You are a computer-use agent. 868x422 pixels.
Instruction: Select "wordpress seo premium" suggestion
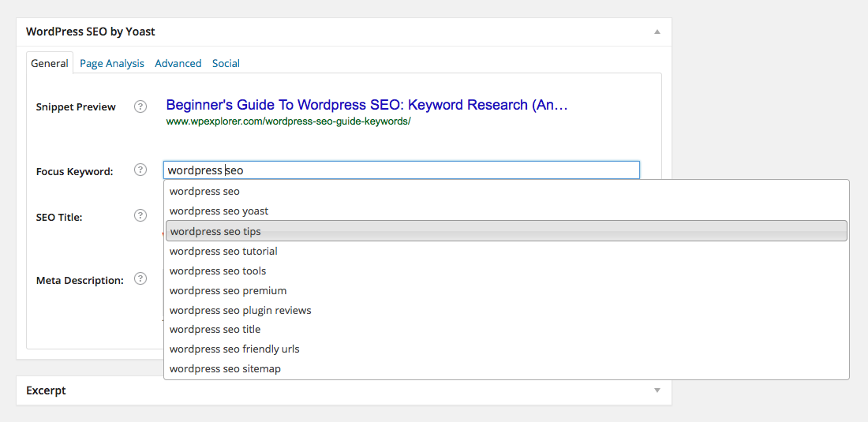[x=507, y=290]
